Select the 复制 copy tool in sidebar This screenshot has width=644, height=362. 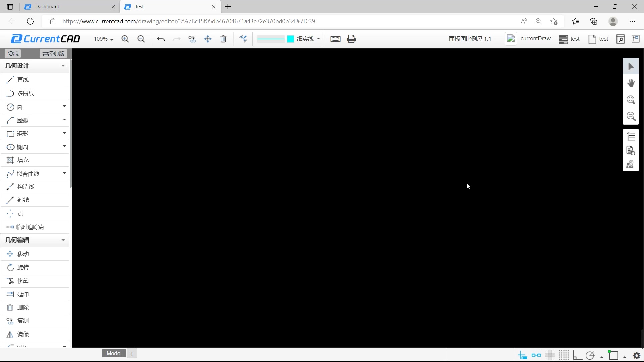(x=35, y=321)
